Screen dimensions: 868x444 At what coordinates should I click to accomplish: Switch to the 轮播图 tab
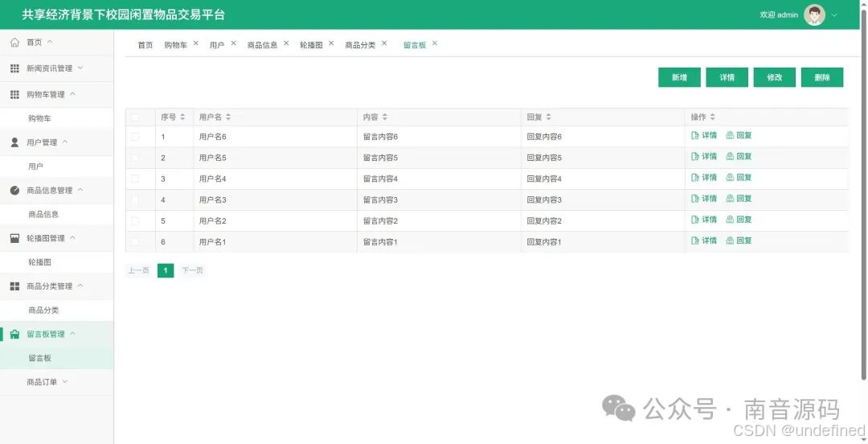click(311, 45)
